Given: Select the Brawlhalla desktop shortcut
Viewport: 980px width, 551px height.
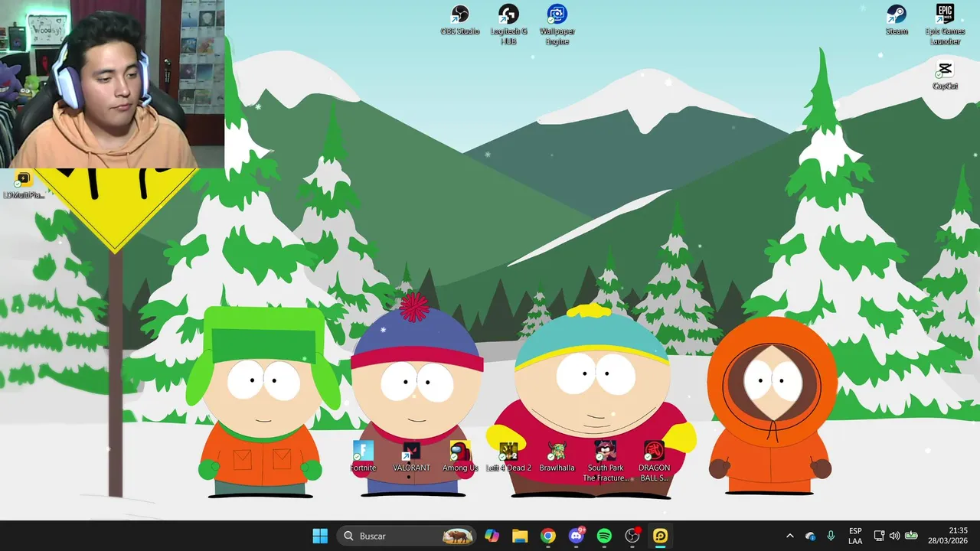Looking at the screenshot, I should point(557,457).
